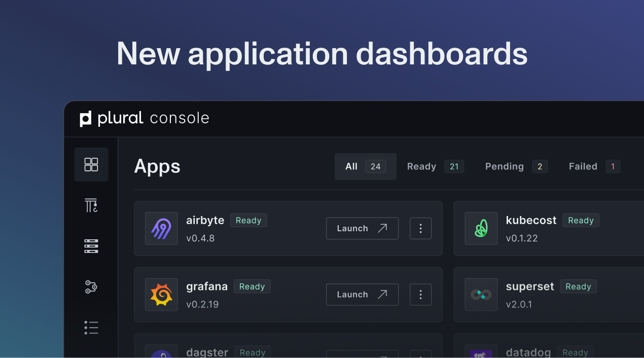The width and height of the screenshot is (644, 358).
Task: Click the Plural logo in header
Action: click(x=86, y=118)
